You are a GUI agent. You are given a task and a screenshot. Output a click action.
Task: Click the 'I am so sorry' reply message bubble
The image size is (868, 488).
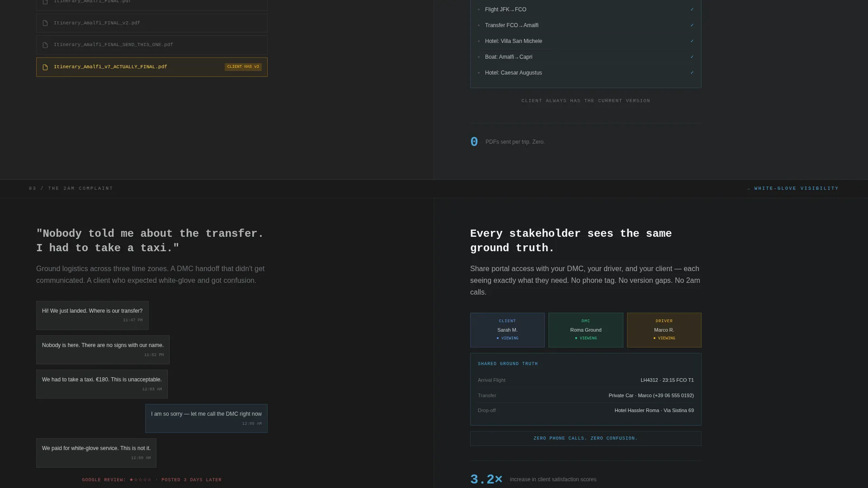(206, 418)
